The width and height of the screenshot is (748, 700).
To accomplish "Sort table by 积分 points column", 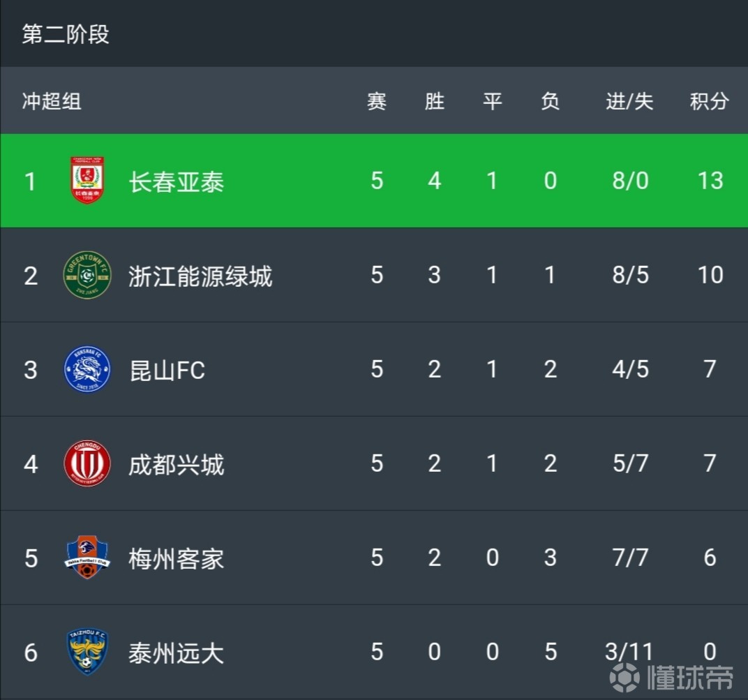I will (x=710, y=101).
